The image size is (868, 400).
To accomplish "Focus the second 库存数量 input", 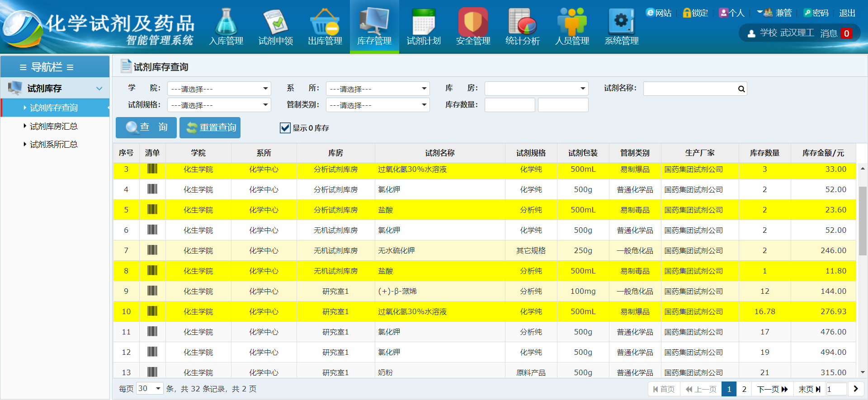I will [x=563, y=105].
